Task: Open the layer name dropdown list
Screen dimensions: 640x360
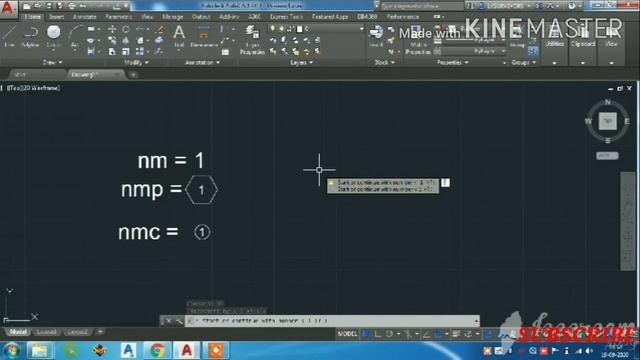Action: click(x=361, y=29)
